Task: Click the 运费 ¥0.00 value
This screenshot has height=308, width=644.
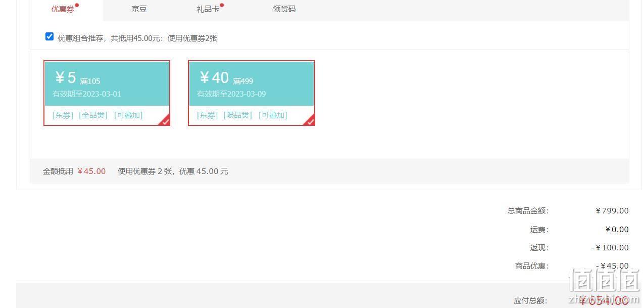Action: coord(617,230)
